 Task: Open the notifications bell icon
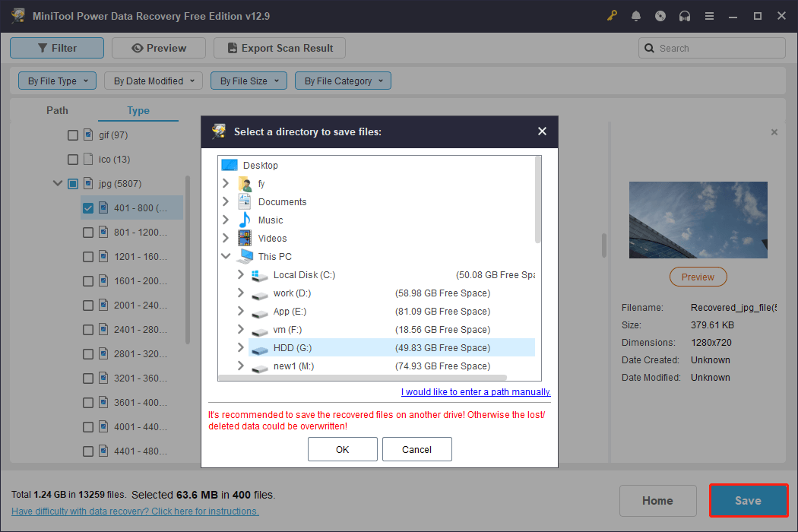636,16
